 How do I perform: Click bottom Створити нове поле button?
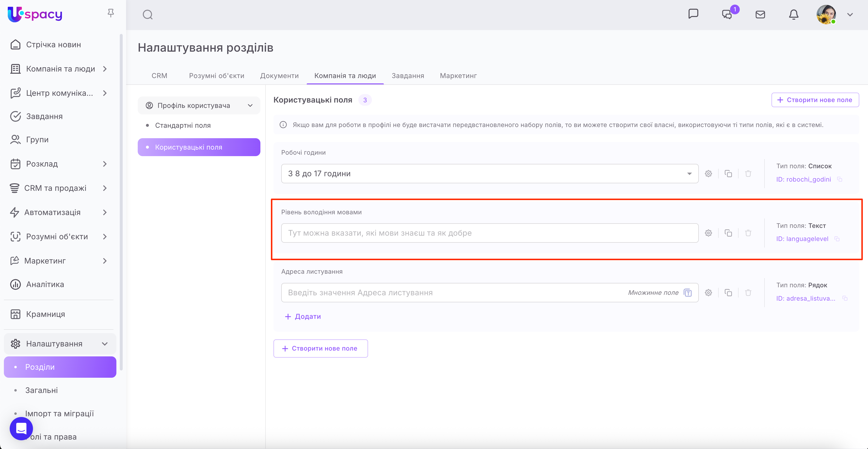(321, 349)
